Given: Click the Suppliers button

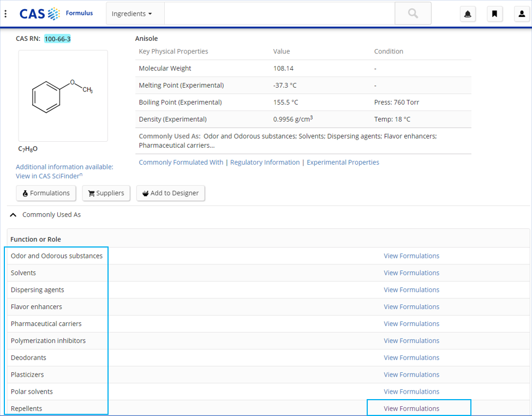Looking at the screenshot, I should coord(106,193).
